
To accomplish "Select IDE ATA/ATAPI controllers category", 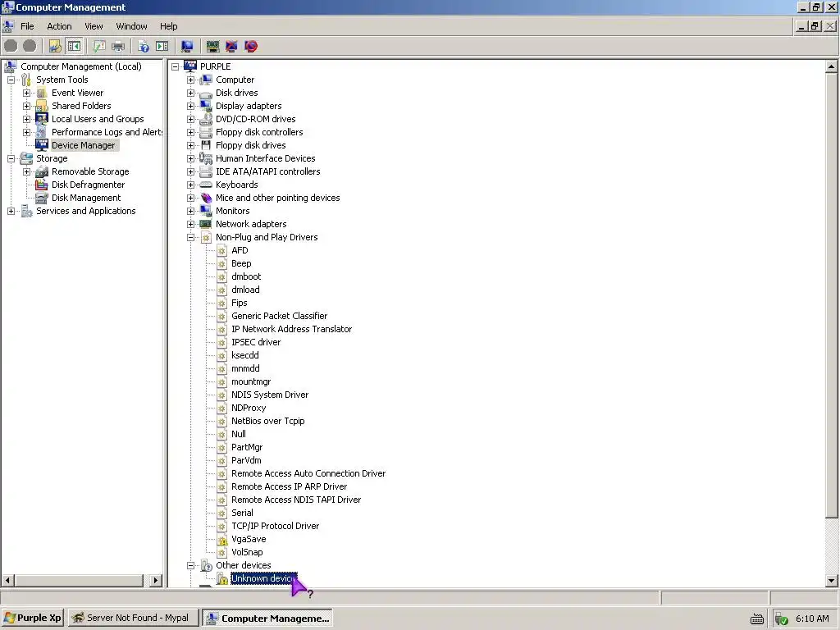I will (x=268, y=171).
